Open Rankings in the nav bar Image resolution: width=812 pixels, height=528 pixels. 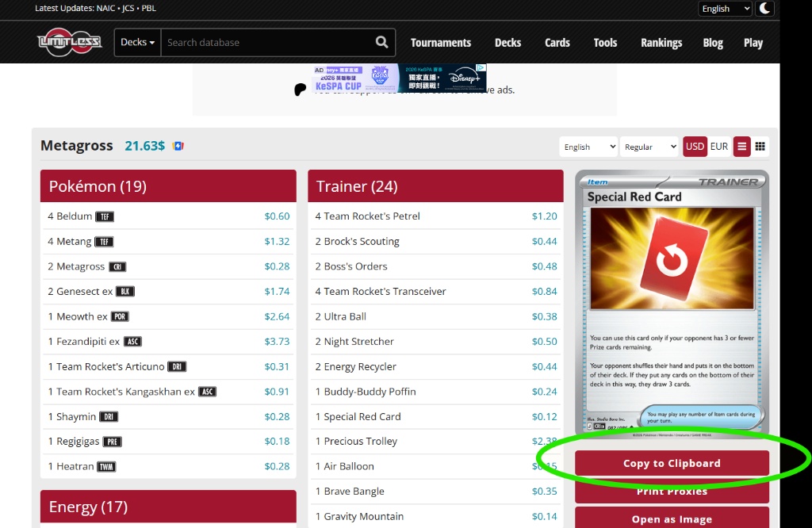[x=661, y=43]
